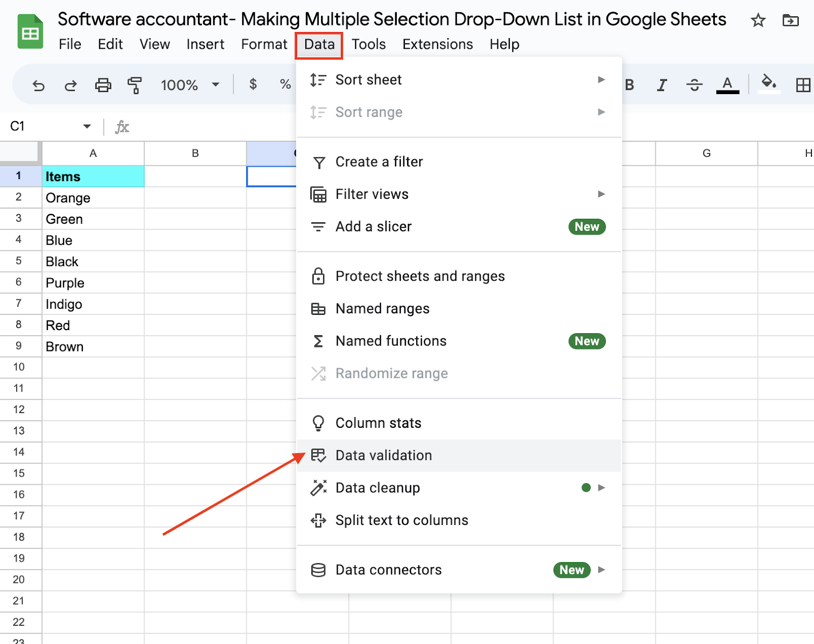The width and height of the screenshot is (814, 644).
Task: Expand the Data connectors submenu
Action: pos(459,570)
